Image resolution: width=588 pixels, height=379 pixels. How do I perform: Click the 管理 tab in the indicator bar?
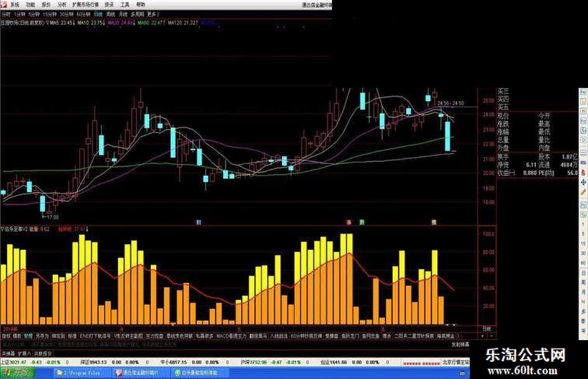pos(28,336)
